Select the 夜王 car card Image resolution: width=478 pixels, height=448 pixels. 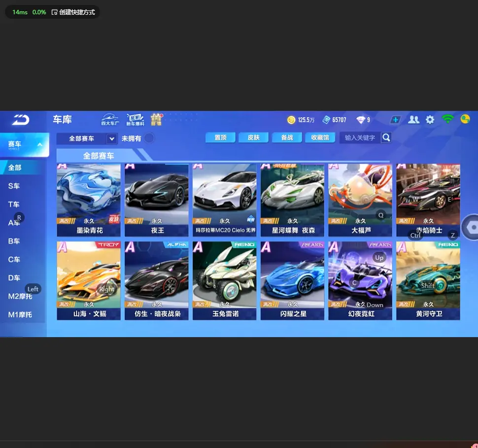[157, 200]
